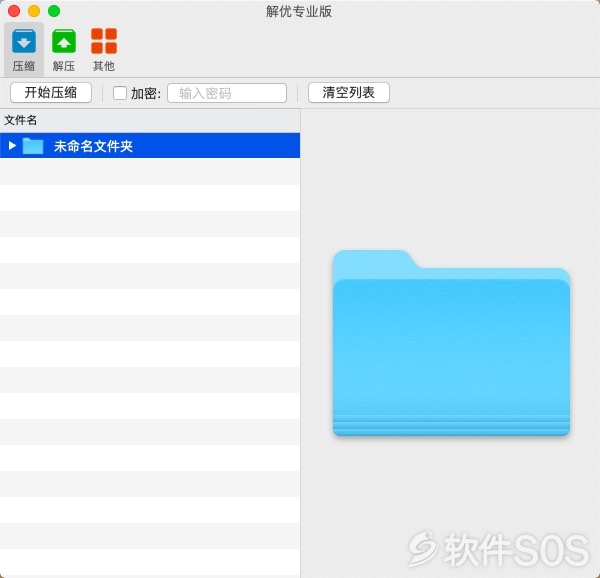Minimize the window with the yellow button
600x578 pixels.
[x=34, y=11]
